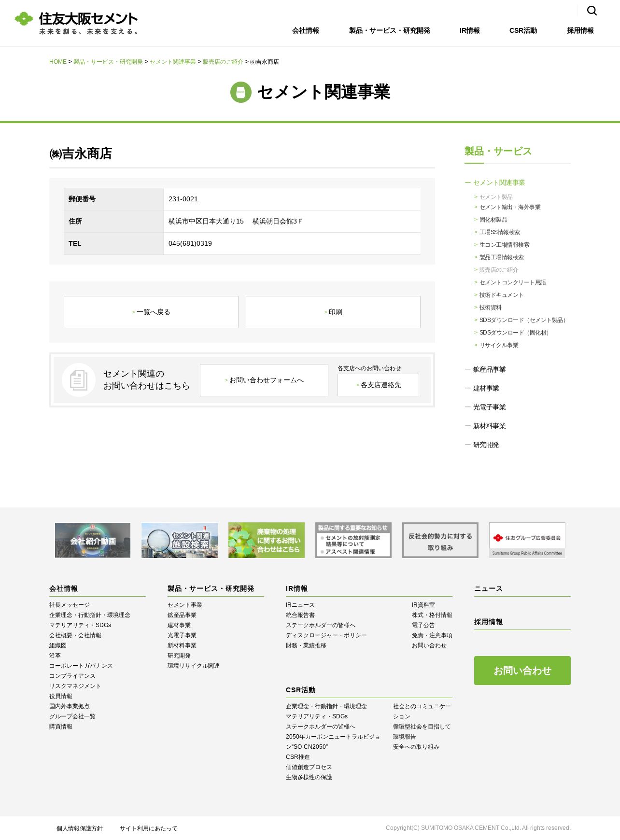Open CSR活動 in top navigation

click(x=523, y=30)
